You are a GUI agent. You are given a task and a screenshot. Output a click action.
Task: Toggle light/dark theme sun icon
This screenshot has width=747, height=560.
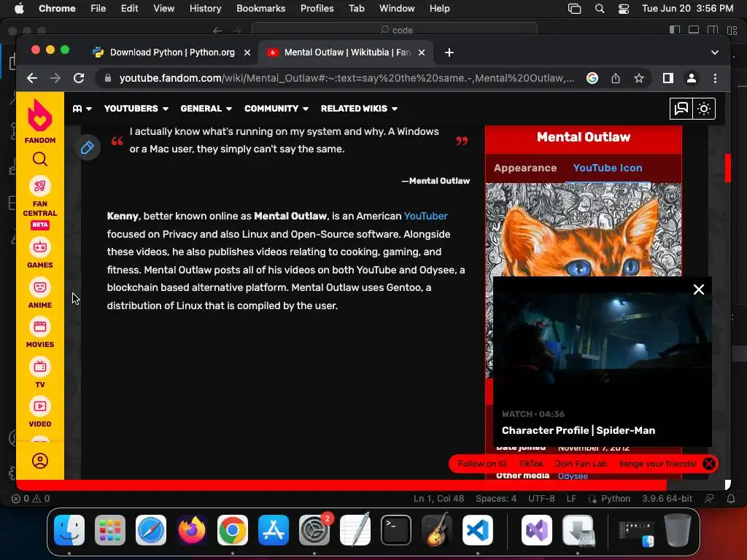(x=704, y=109)
